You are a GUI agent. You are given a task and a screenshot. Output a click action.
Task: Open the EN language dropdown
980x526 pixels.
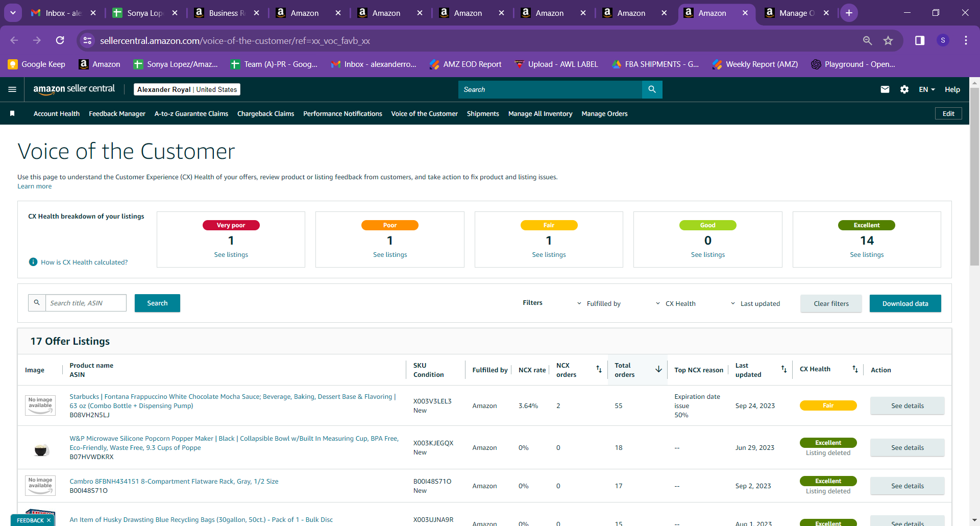tap(927, 89)
